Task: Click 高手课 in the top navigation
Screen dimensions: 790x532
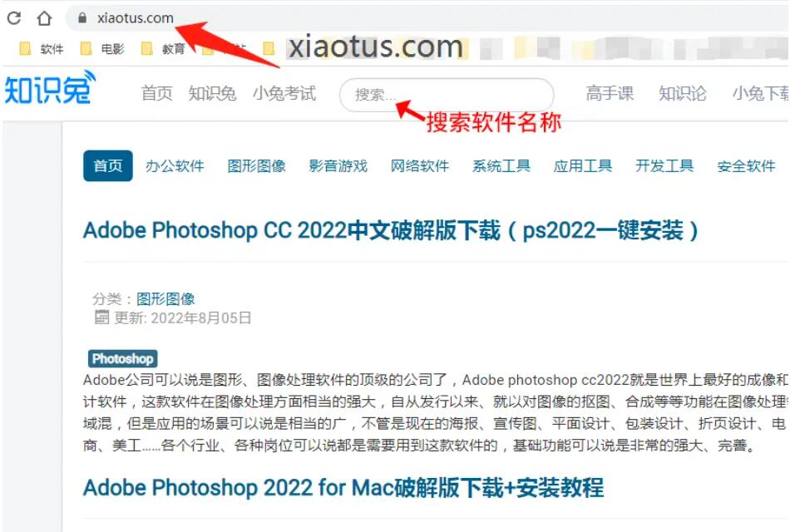Action: 610,94
